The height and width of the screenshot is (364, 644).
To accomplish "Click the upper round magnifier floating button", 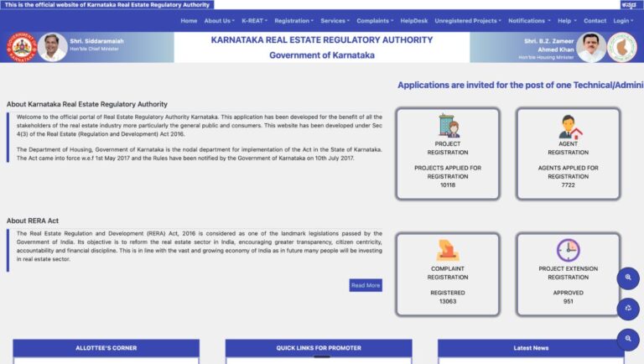I will coord(628,278).
